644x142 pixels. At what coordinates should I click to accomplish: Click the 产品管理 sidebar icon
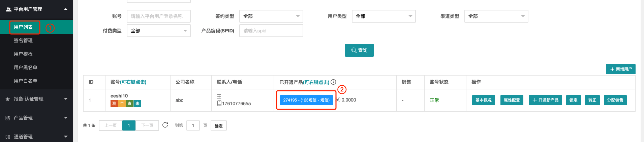pyautogui.click(x=8, y=118)
